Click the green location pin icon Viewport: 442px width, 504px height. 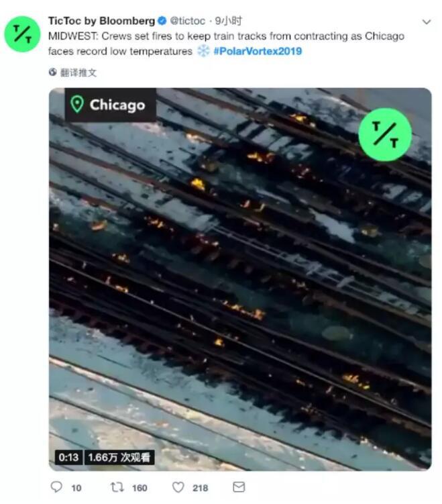pos(77,105)
